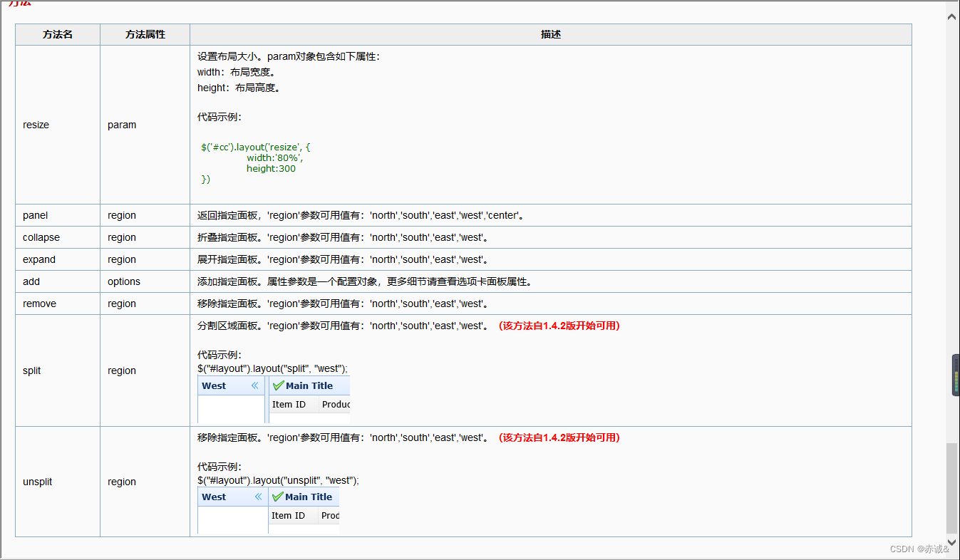Click the expand row description text
This screenshot has height=560, width=960.
(x=344, y=259)
